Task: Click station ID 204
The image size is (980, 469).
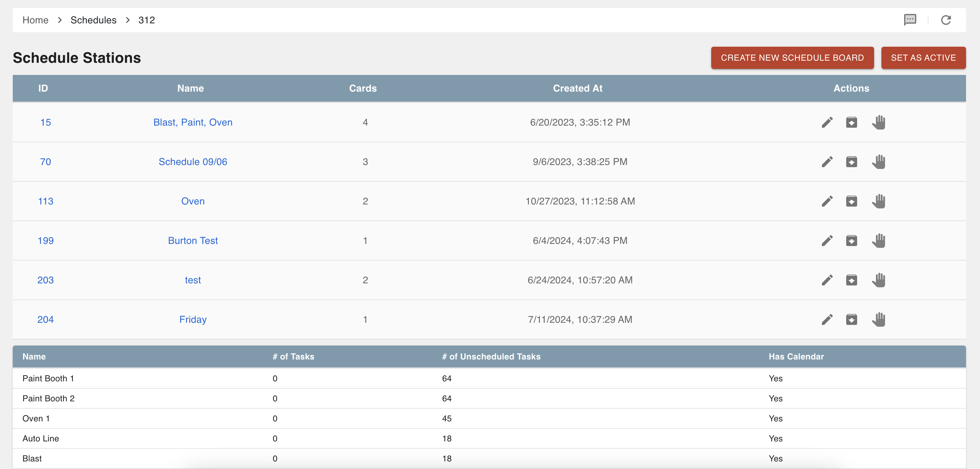Action: (46, 319)
